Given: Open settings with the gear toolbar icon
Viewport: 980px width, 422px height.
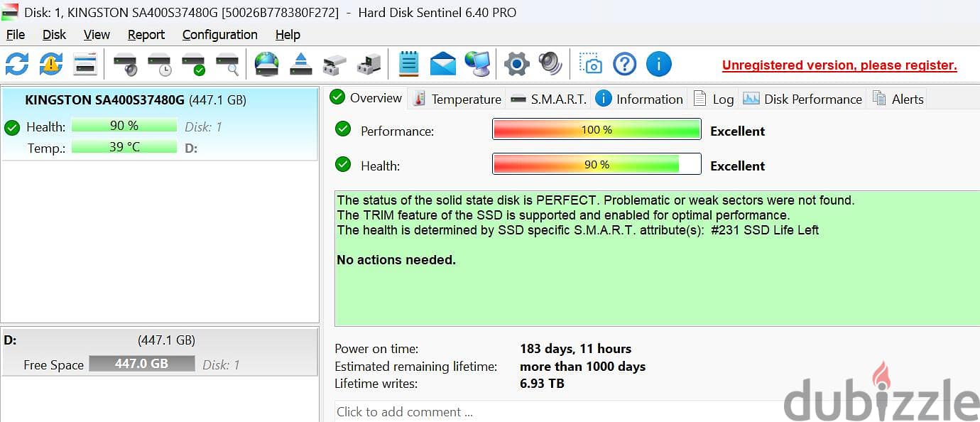Looking at the screenshot, I should [517, 64].
